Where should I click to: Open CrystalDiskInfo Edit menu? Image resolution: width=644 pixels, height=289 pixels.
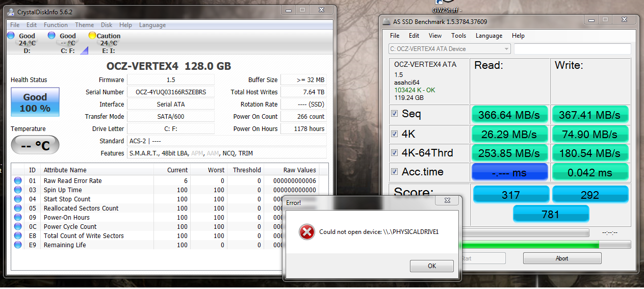32,25
